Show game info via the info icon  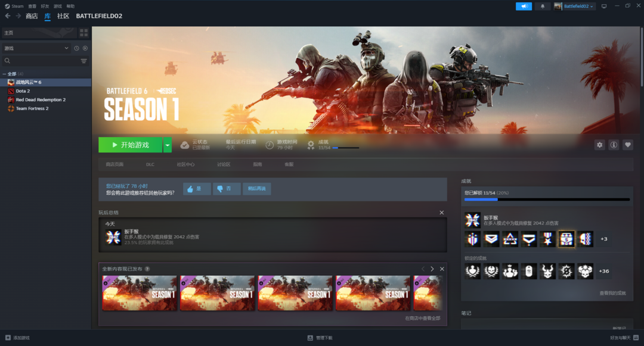[x=614, y=145]
